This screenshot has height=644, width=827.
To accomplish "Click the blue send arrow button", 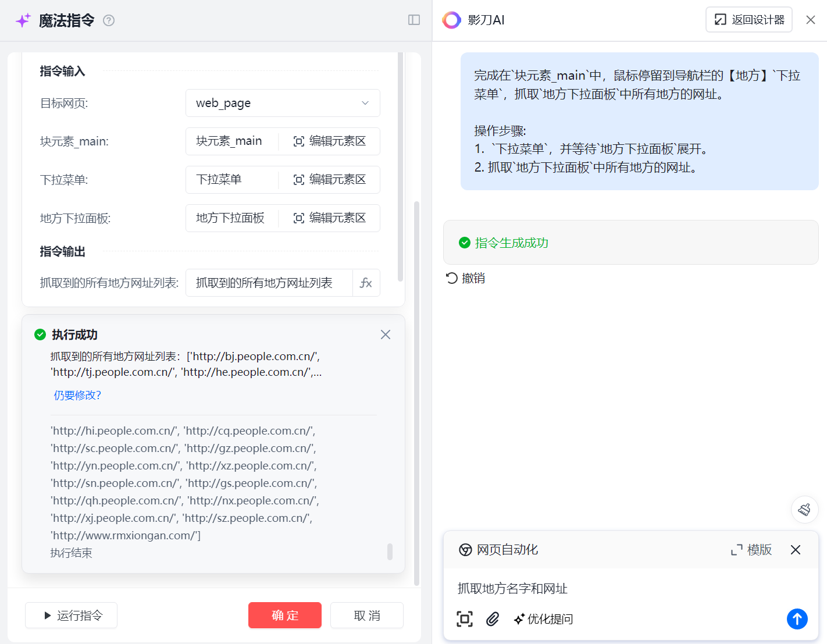I will tap(797, 619).
